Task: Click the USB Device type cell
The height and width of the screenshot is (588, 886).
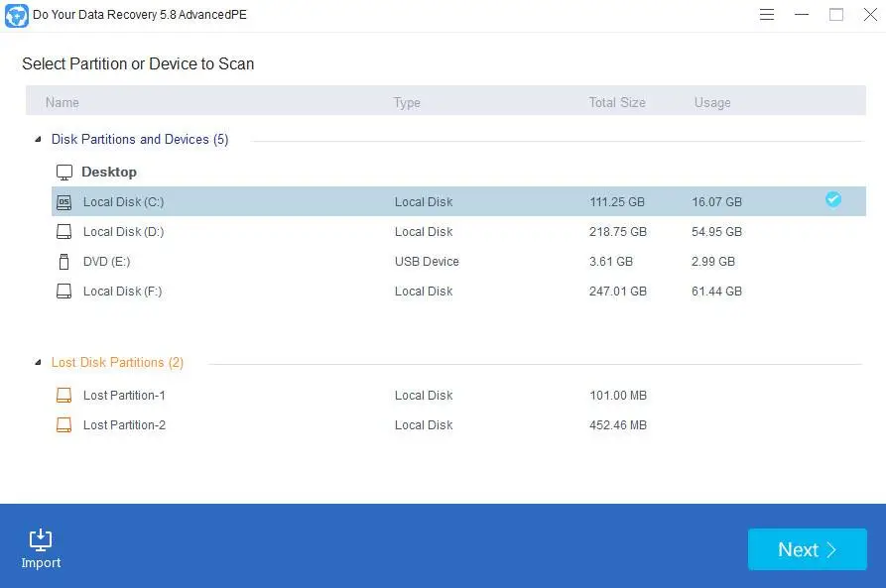Action: (427, 262)
